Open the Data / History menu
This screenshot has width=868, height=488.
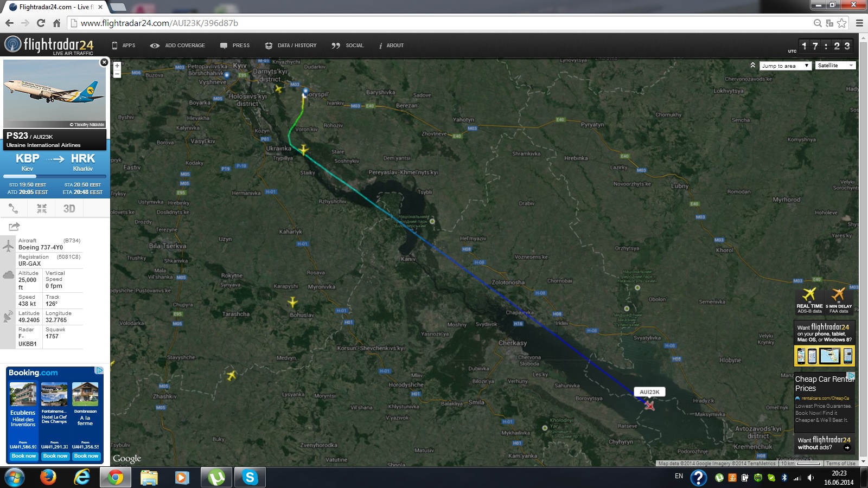pyautogui.click(x=291, y=46)
